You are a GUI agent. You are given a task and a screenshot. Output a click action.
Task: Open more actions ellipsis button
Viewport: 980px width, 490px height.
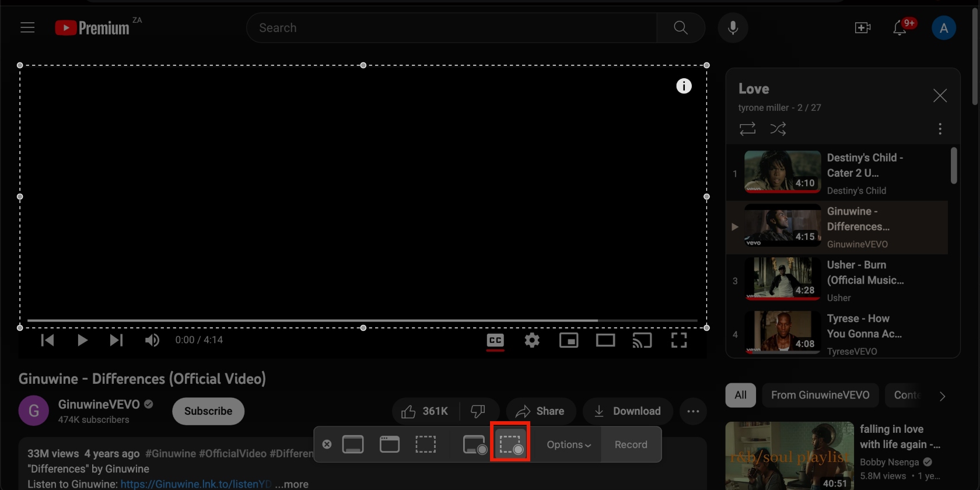coord(693,411)
